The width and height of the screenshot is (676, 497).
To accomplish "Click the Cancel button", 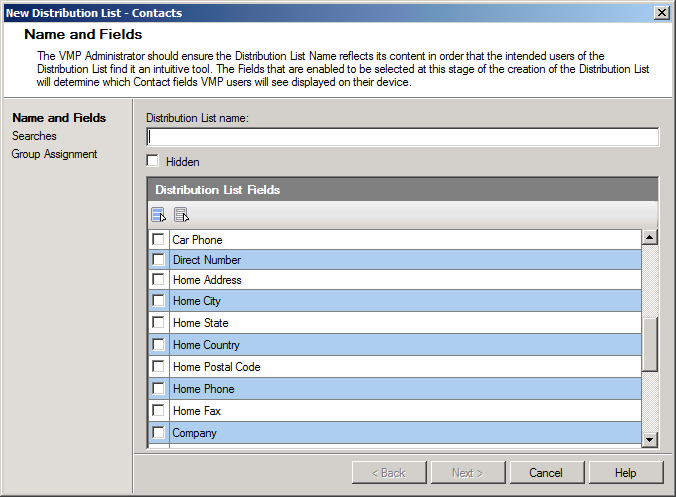I will click(x=547, y=473).
